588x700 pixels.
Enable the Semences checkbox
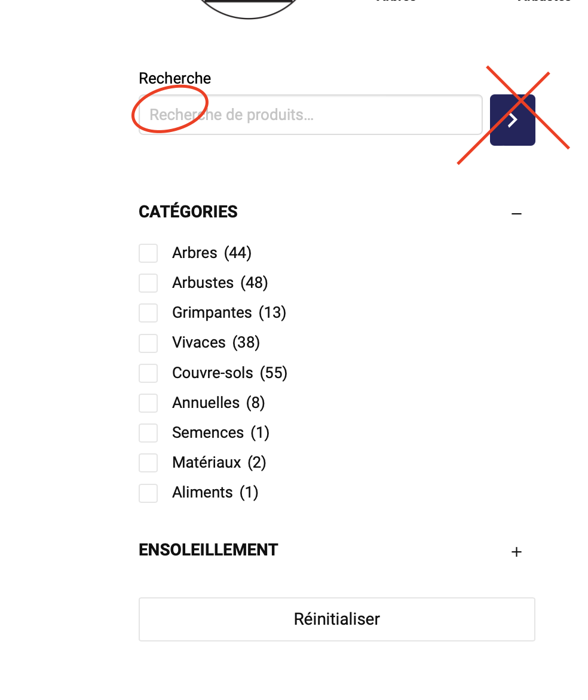(x=148, y=433)
